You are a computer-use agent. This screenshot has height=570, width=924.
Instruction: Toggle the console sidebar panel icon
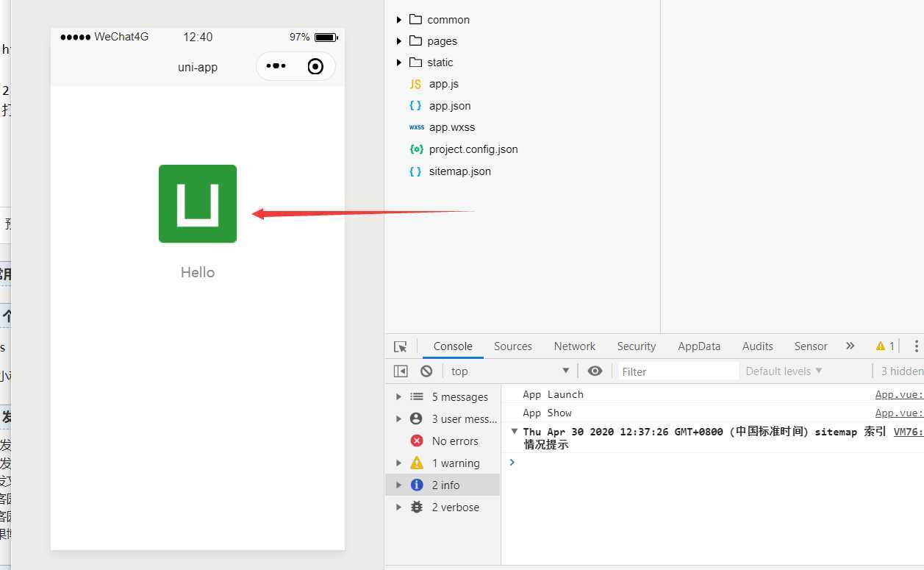[401, 371]
